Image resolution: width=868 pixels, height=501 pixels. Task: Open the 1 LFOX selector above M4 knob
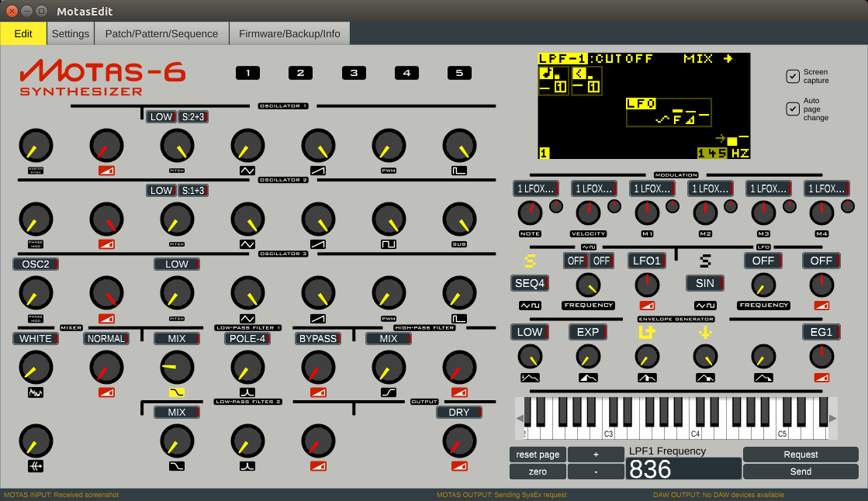827,188
